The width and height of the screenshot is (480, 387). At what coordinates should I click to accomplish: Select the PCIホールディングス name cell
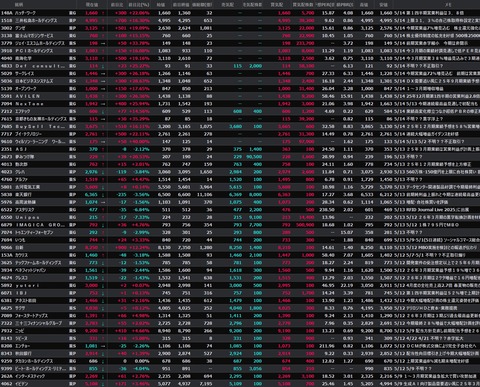[34, 51]
